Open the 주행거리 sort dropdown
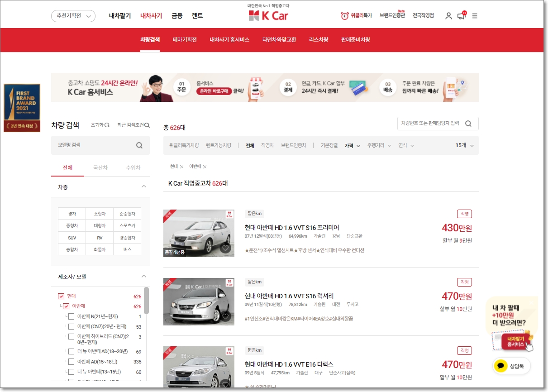Image resolution: width=548 pixels, height=392 pixels. coord(379,146)
